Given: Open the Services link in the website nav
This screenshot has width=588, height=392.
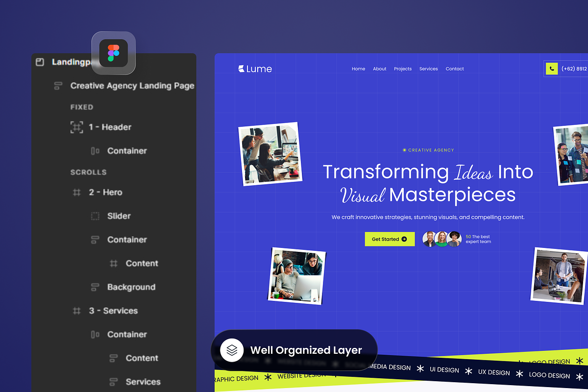Looking at the screenshot, I should click(429, 69).
